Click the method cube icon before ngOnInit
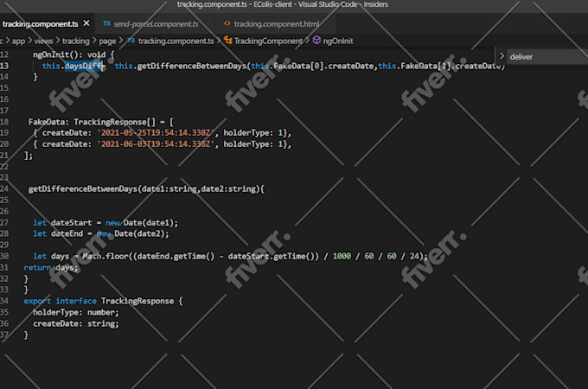This screenshot has width=588, height=389. pos(316,40)
